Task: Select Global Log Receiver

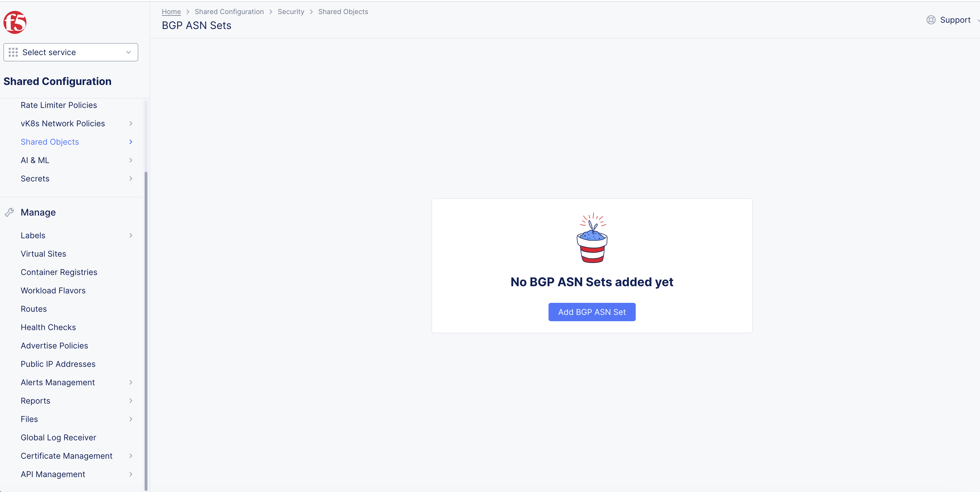Action: pos(58,437)
